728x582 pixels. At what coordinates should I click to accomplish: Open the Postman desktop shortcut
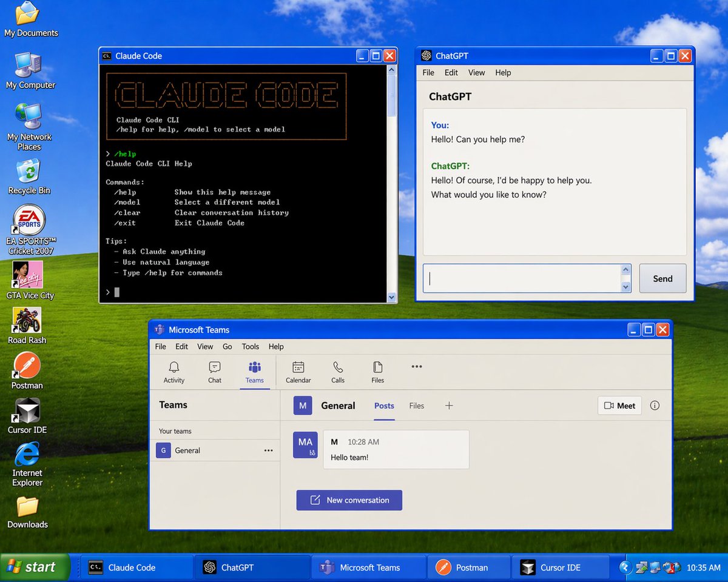pyautogui.click(x=27, y=370)
